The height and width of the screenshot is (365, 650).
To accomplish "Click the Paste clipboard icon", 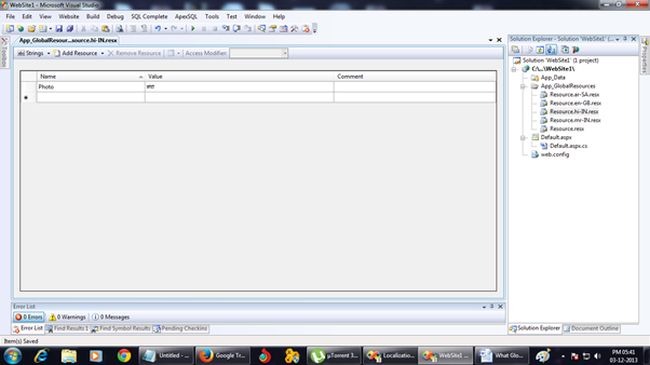I will coord(106,29).
